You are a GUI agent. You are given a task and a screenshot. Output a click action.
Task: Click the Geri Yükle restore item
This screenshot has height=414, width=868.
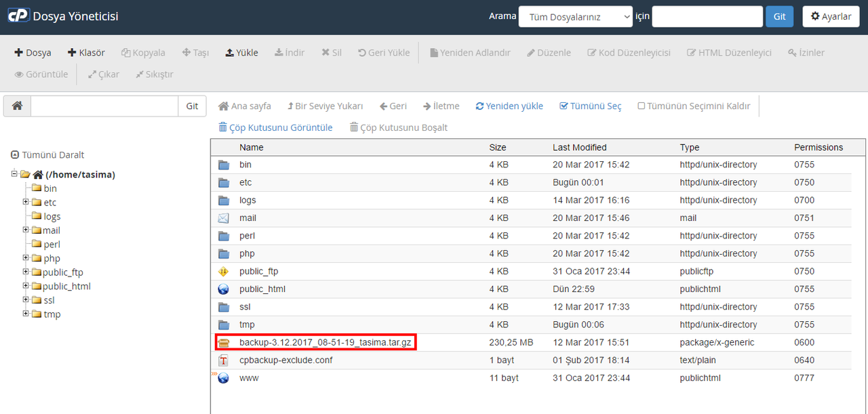tap(384, 52)
